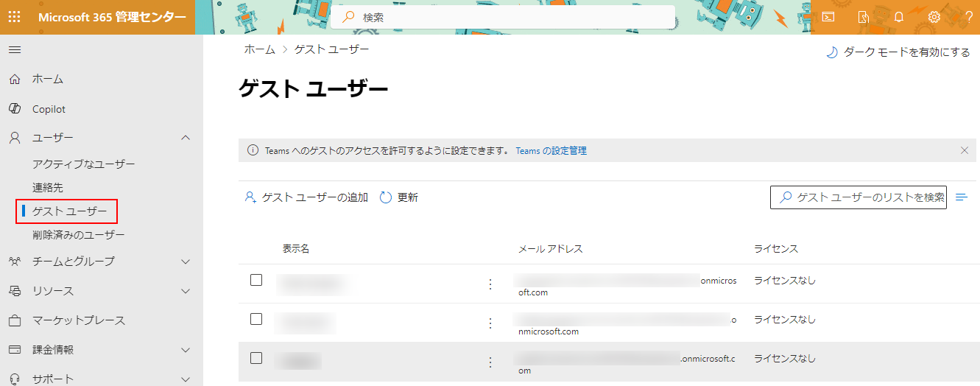
Task: Click the Billing card icon
Action: (x=15, y=350)
